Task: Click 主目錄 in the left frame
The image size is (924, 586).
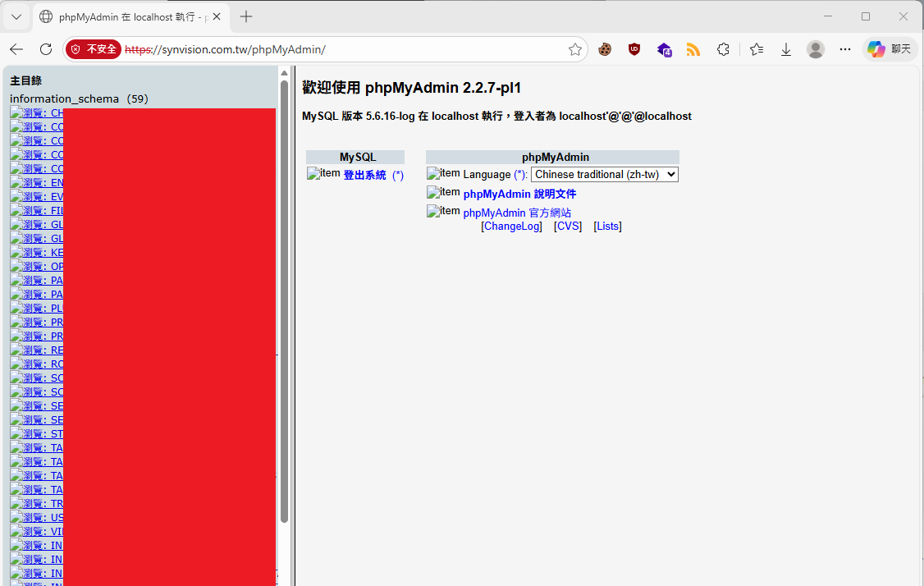Action: click(26, 80)
